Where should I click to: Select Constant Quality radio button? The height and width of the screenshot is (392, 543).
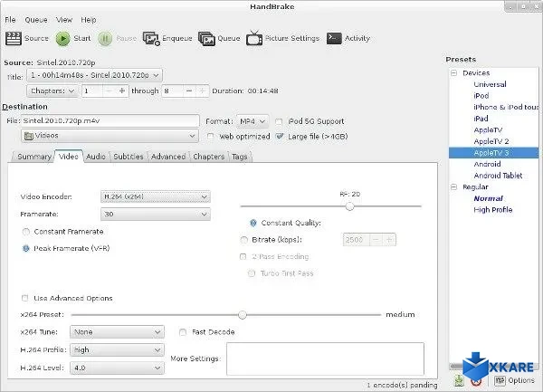click(x=253, y=223)
